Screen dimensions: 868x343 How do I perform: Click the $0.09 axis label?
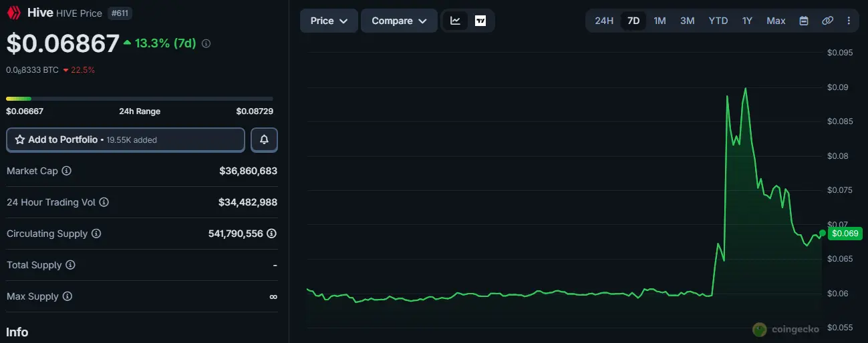click(837, 87)
